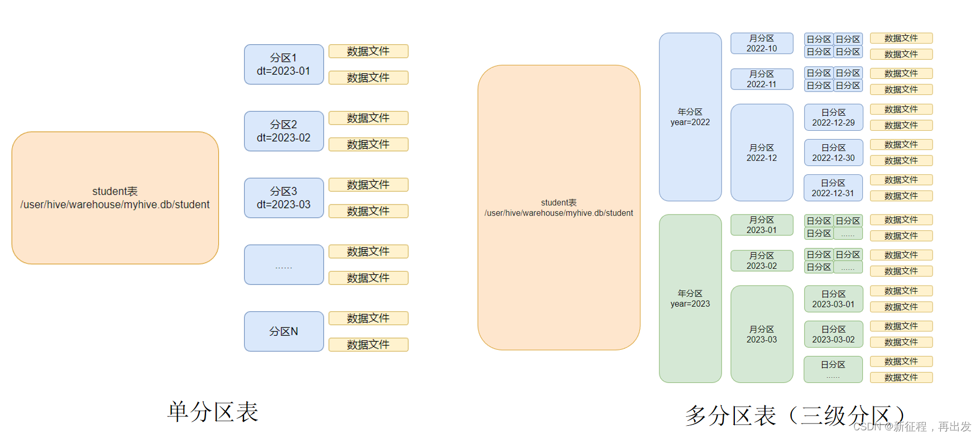The width and height of the screenshot is (980, 437).
Task: Click lower 数据文件 box next to 分区N
Action: (x=369, y=345)
